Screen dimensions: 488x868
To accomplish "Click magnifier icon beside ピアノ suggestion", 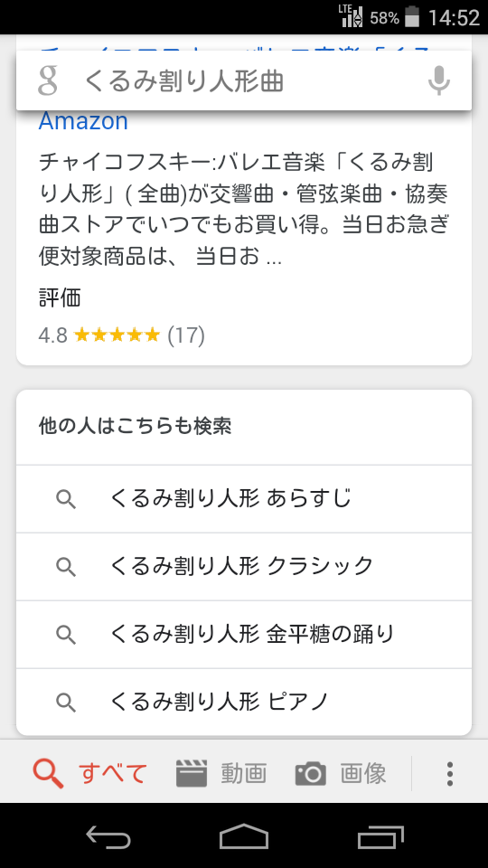I will 66,702.
